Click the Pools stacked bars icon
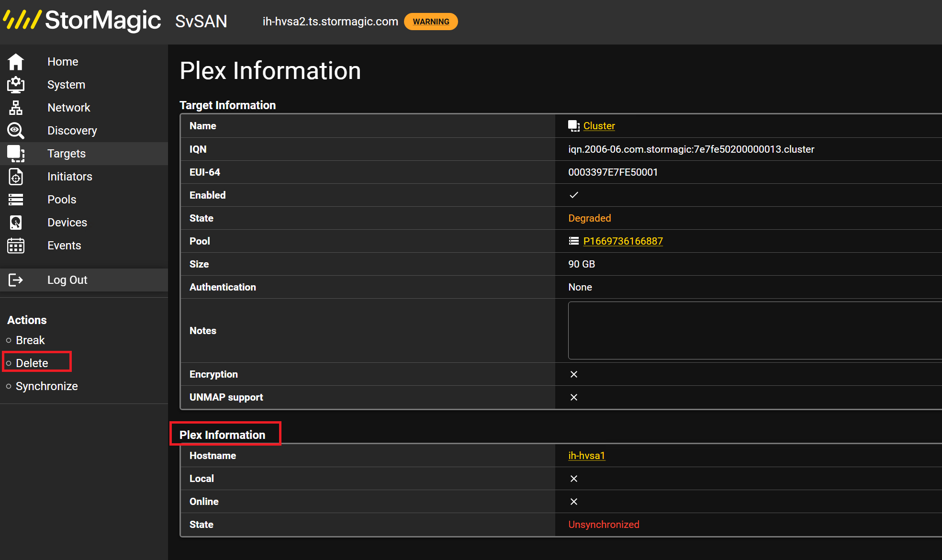Screen dimensions: 942x560 [16, 200]
